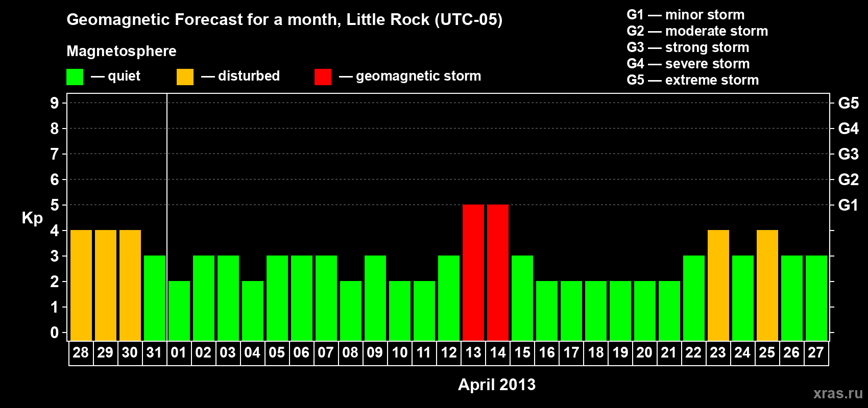868x408 pixels.
Task: Click the orange bar for day 30
Action: coord(130,285)
